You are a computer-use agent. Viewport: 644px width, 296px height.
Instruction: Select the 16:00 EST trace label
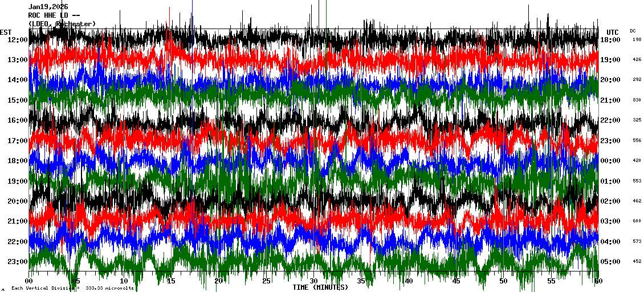tap(18, 120)
